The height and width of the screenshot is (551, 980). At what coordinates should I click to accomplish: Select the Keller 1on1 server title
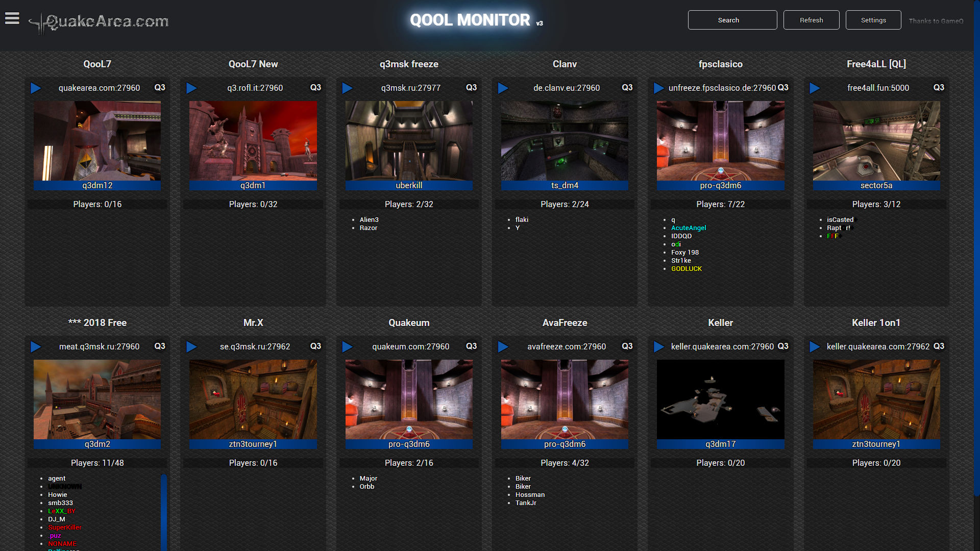(876, 323)
